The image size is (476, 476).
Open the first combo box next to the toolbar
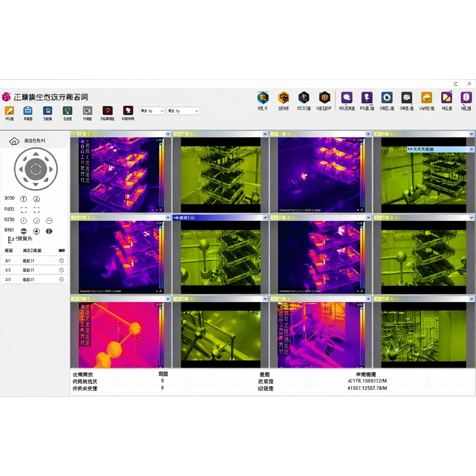coord(152,111)
